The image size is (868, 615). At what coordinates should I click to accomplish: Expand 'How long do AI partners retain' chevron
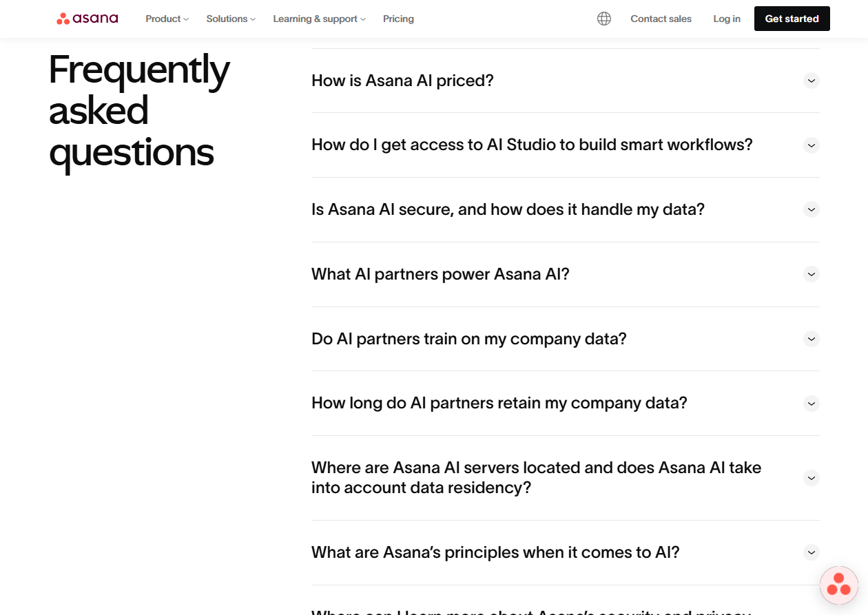[x=812, y=404]
